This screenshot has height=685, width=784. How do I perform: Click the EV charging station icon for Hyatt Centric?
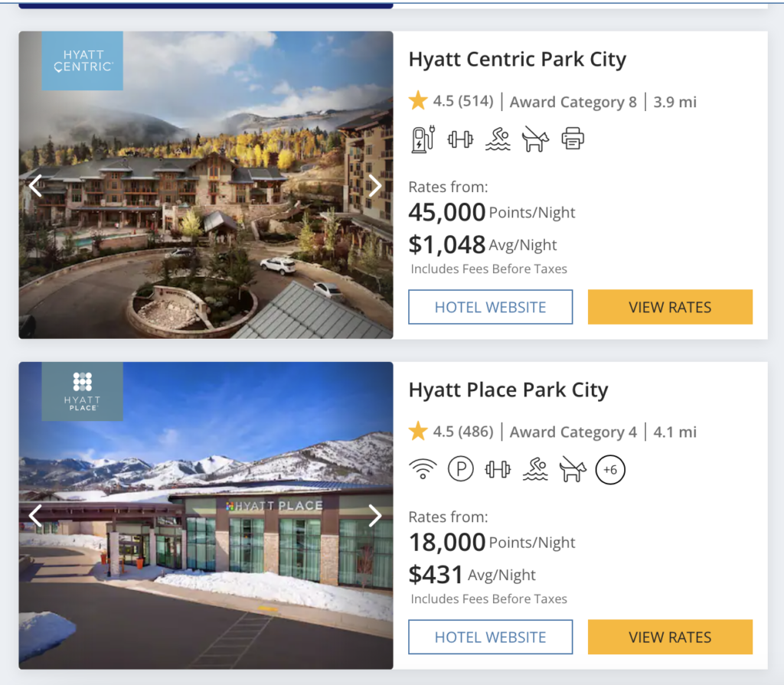pos(423,139)
